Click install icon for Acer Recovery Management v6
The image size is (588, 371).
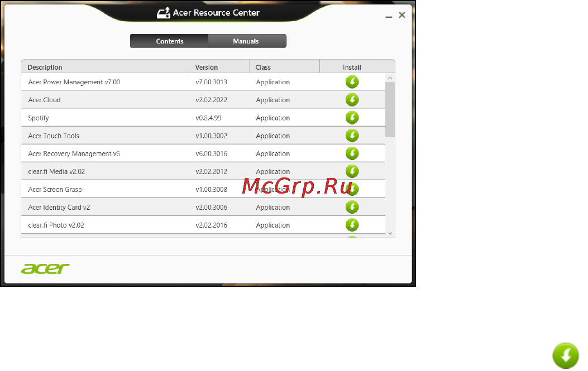click(352, 153)
